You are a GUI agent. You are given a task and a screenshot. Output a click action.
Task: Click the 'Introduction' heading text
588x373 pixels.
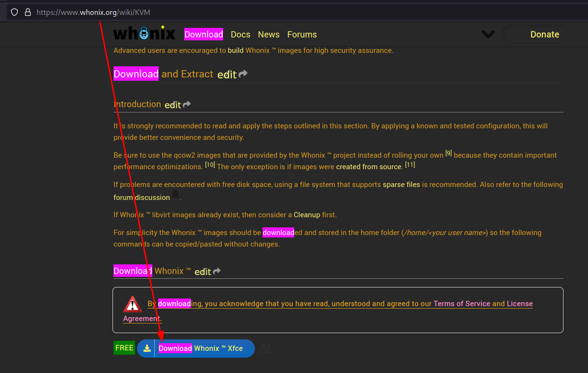point(137,104)
